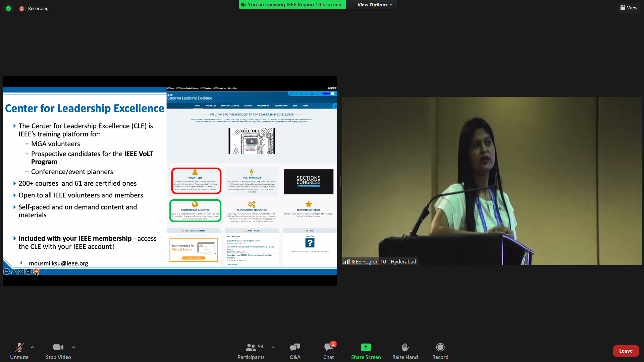Open the Participants panel
Viewport: 644px width, 362px height.
pyautogui.click(x=251, y=351)
